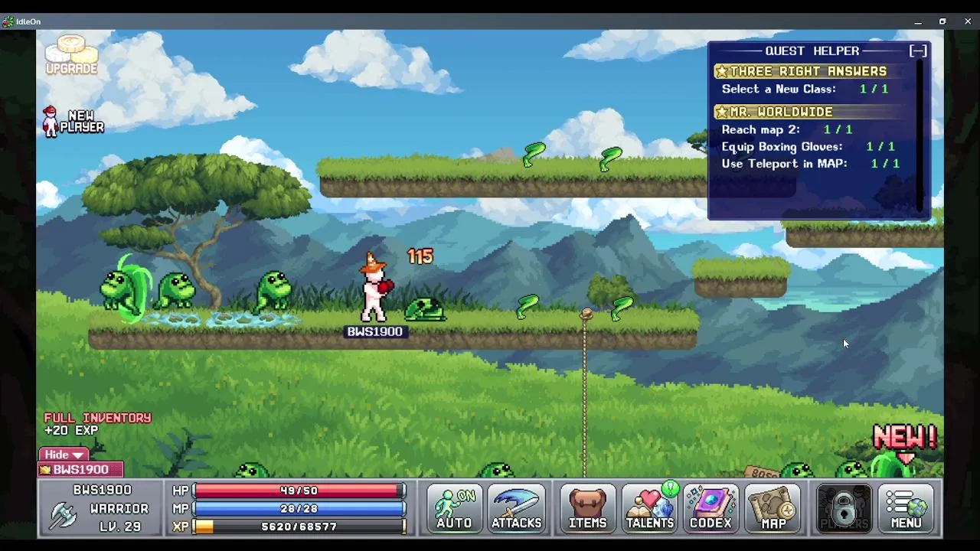The image size is (980, 551).
Task: Minimize the IdleOn window
Action: 917,21
